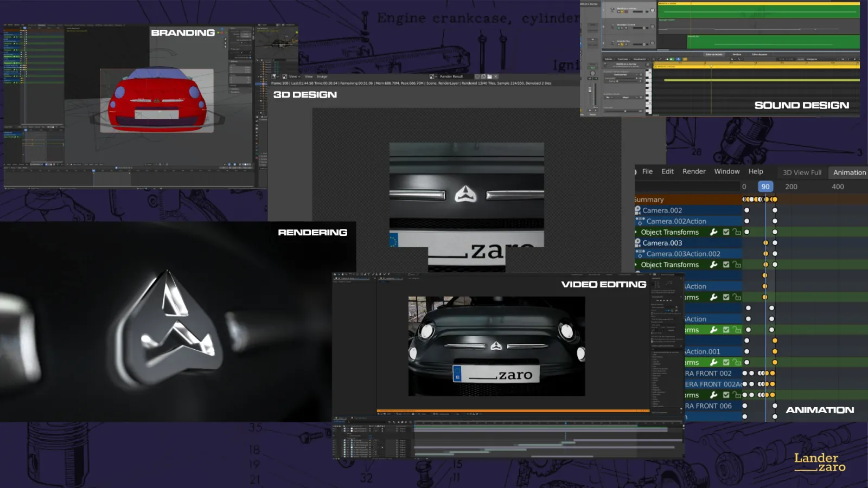868x488 pixels.
Task: Open the Help menu in Blender
Action: [x=756, y=171]
